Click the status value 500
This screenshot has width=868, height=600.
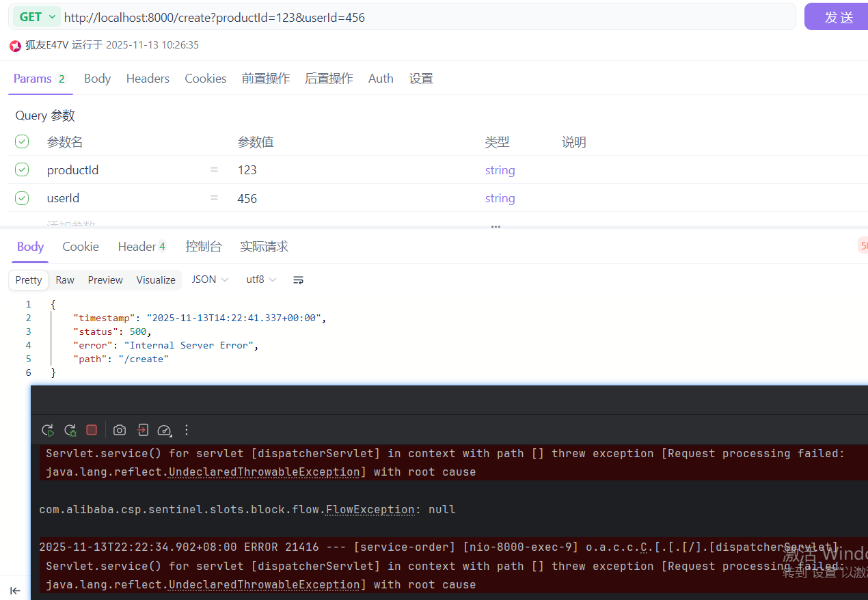point(138,331)
